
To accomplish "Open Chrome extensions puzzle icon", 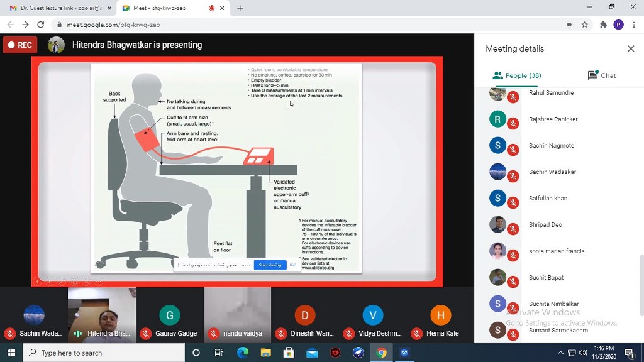I will pyautogui.click(x=603, y=25).
